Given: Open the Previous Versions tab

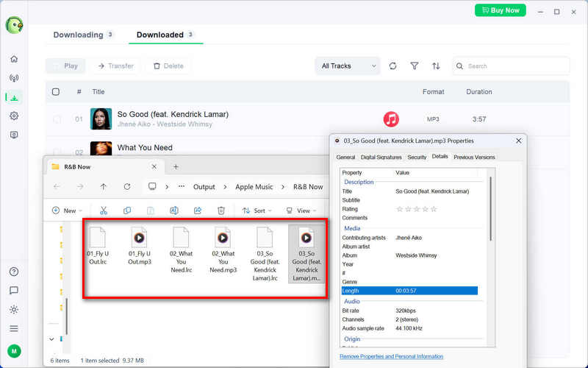Looking at the screenshot, I should click(474, 158).
